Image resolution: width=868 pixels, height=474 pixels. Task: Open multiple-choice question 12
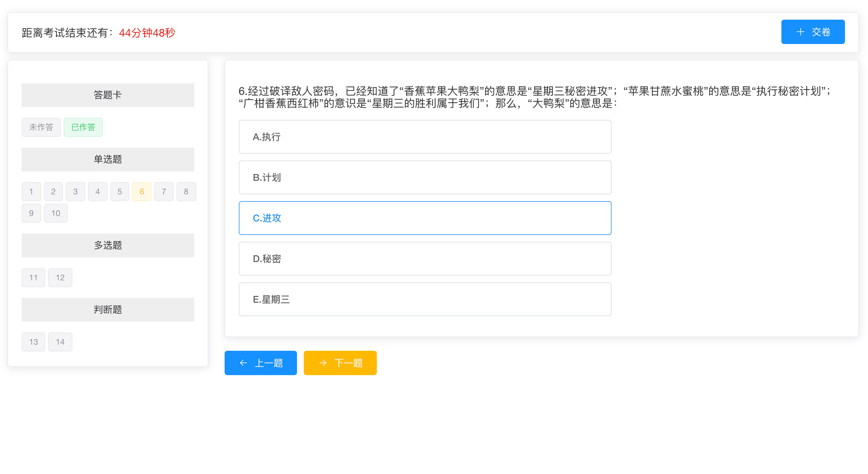[60, 277]
